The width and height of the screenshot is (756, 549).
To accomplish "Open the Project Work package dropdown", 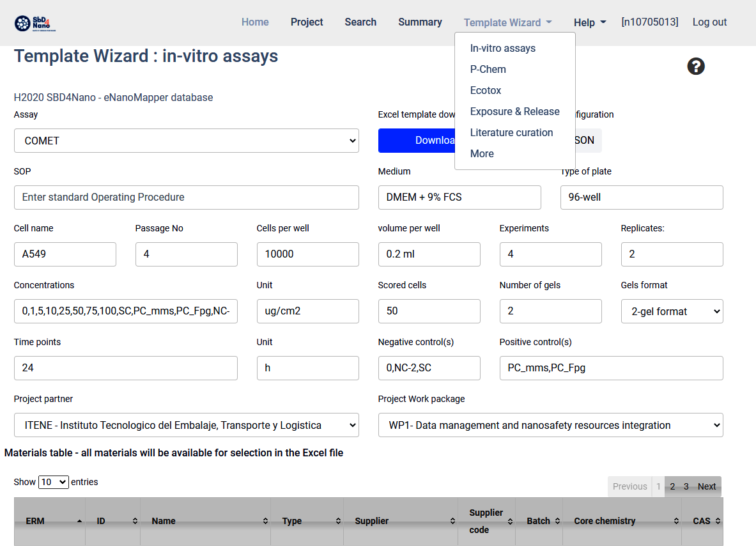I will [550, 425].
